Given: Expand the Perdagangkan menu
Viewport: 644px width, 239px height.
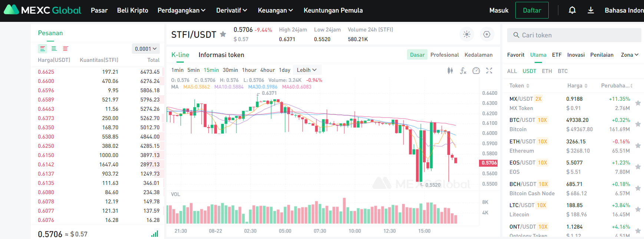Looking at the screenshot, I should (x=181, y=10).
